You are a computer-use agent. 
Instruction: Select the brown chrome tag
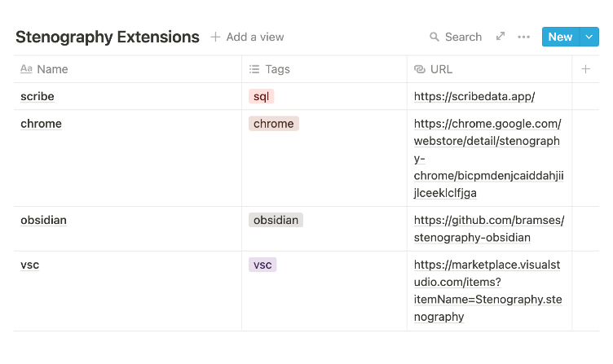274,124
